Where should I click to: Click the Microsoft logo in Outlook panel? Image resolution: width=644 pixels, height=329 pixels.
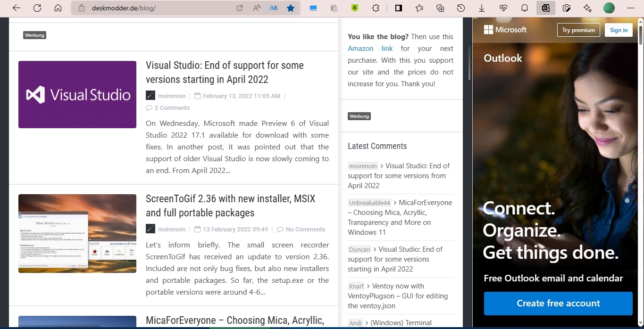tap(505, 30)
